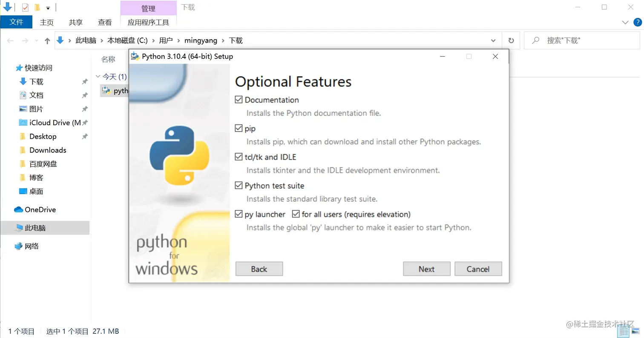Open the Desktop folder in navigation pane

pos(43,136)
